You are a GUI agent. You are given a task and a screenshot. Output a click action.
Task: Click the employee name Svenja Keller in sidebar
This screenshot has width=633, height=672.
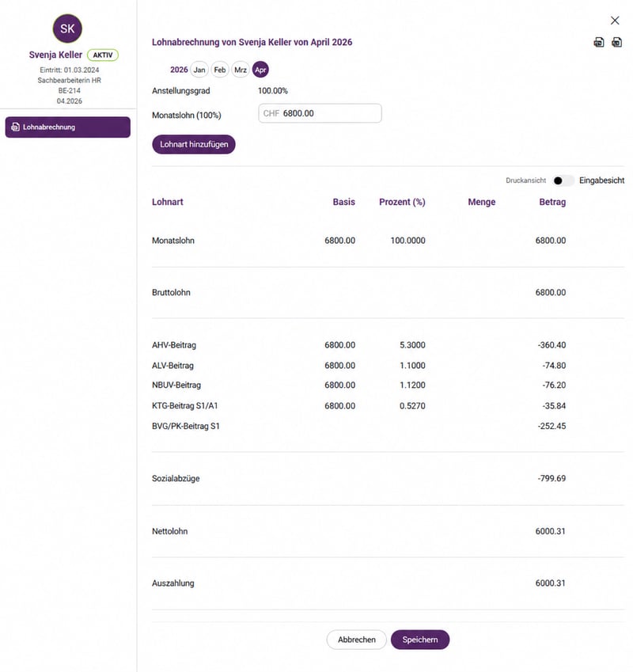click(x=55, y=55)
